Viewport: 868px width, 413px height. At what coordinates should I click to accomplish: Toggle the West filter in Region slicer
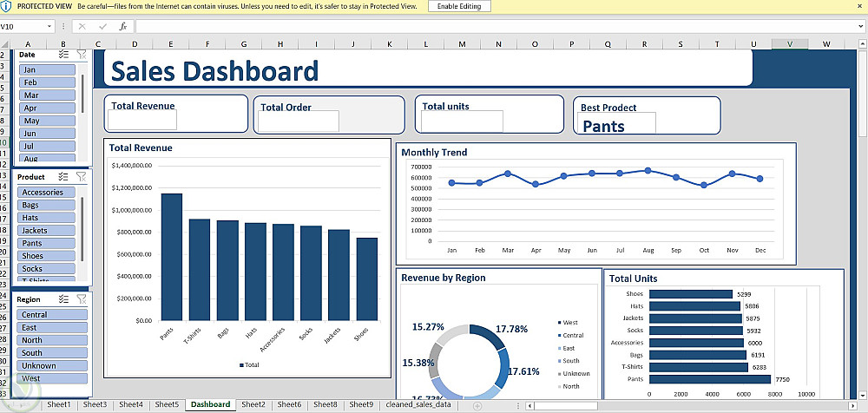53,378
